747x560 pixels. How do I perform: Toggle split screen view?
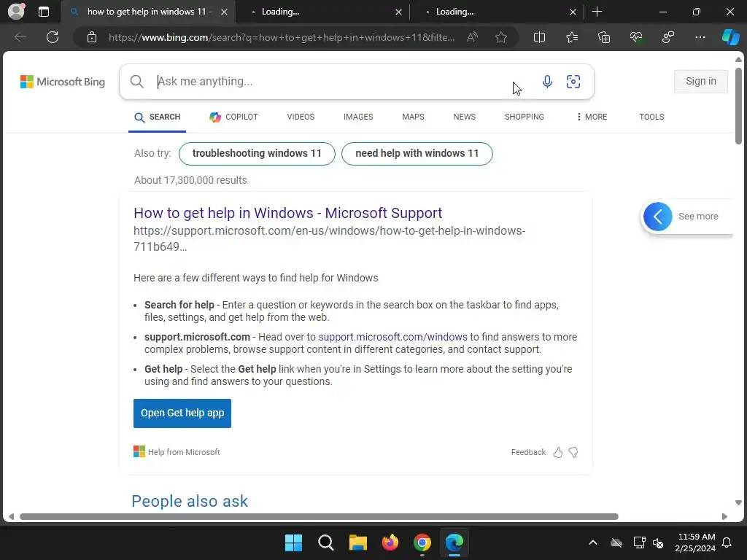tap(539, 37)
